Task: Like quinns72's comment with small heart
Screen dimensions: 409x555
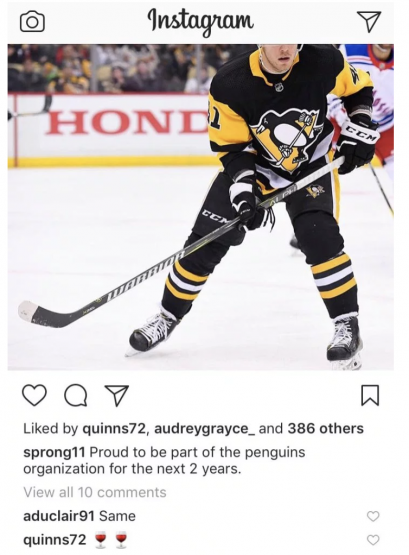Action: [x=373, y=540]
